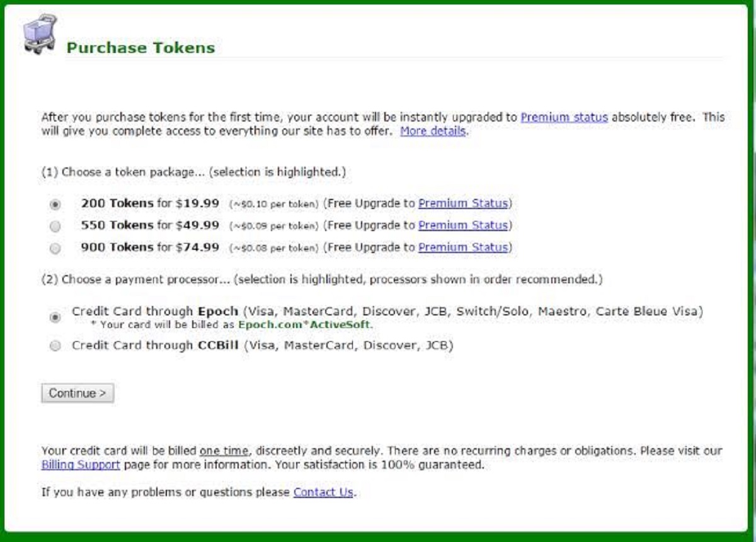
Task: Open the More details link
Action: tap(433, 132)
